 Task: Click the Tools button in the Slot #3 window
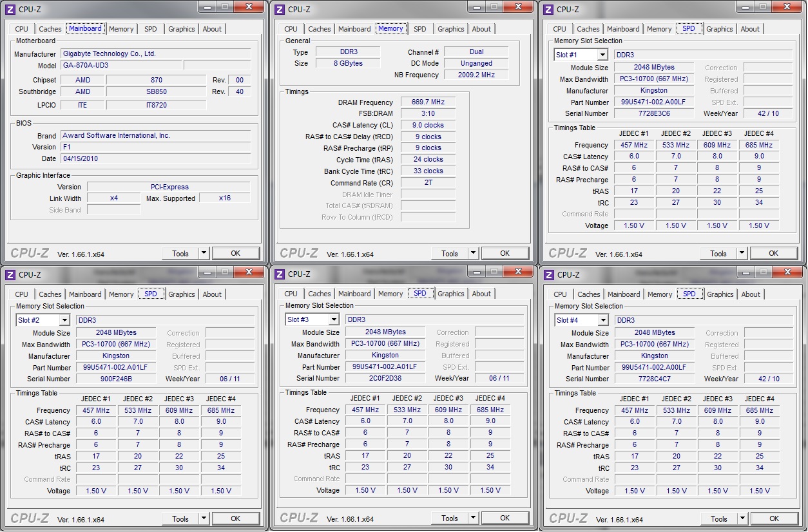pos(450,518)
